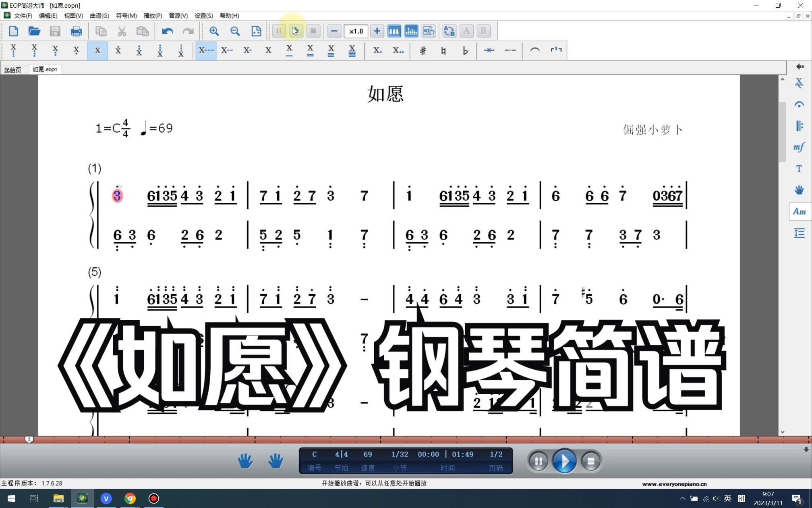
Task: Click the round pause button in player bar
Action: [x=538, y=461]
